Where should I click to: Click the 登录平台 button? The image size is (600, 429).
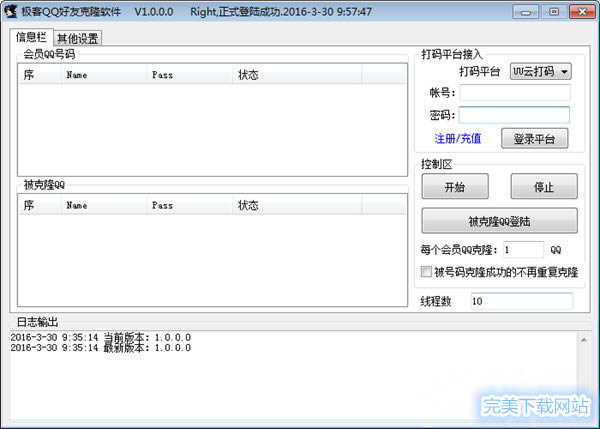535,139
